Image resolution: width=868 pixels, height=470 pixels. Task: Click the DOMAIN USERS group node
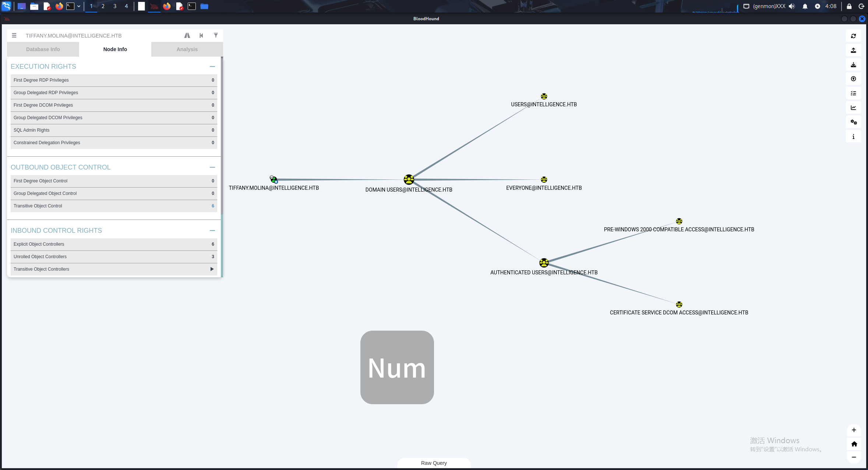pos(409,179)
